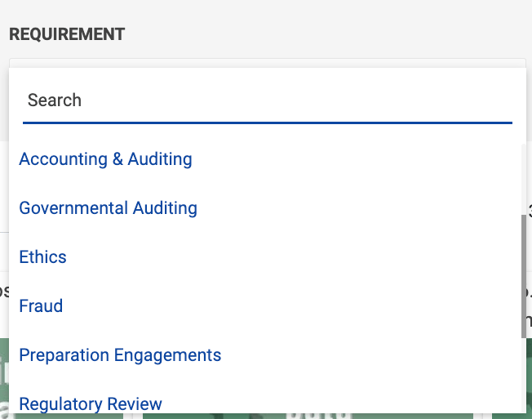Select the Ethics requirement
The height and width of the screenshot is (419, 532).
[x=42, y=257]
